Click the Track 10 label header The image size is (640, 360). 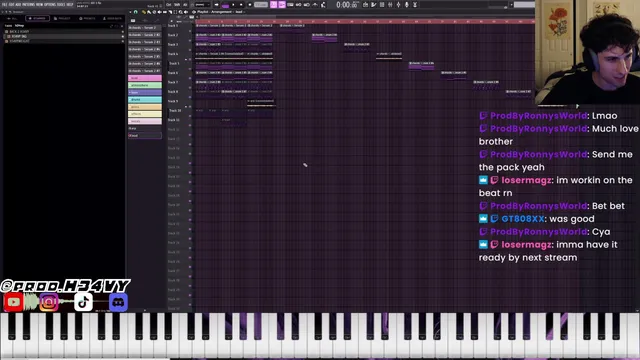pos(175,110)
